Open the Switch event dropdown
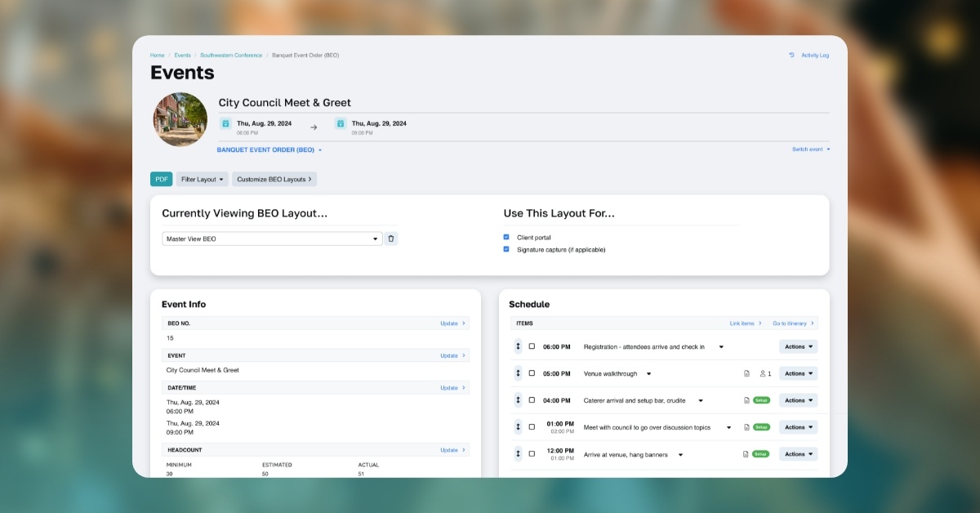The width and height of the screenshot is (980, 513). [x=811, y=149]
